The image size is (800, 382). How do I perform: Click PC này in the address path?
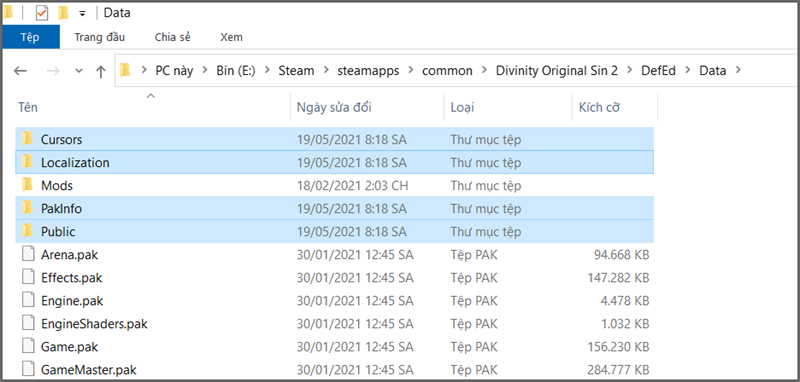click(x=174, y=70)
